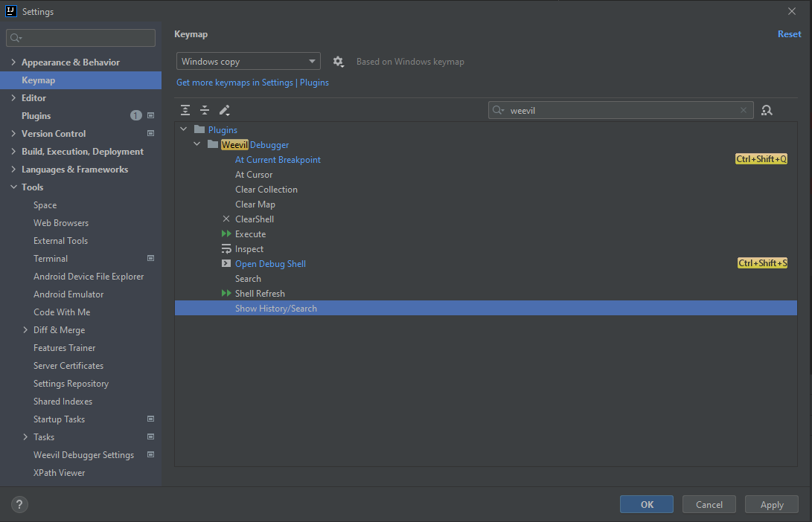Click the search history magnifier in keymap filter
Viewport: 812px width, 522px height.
point(499,110)
